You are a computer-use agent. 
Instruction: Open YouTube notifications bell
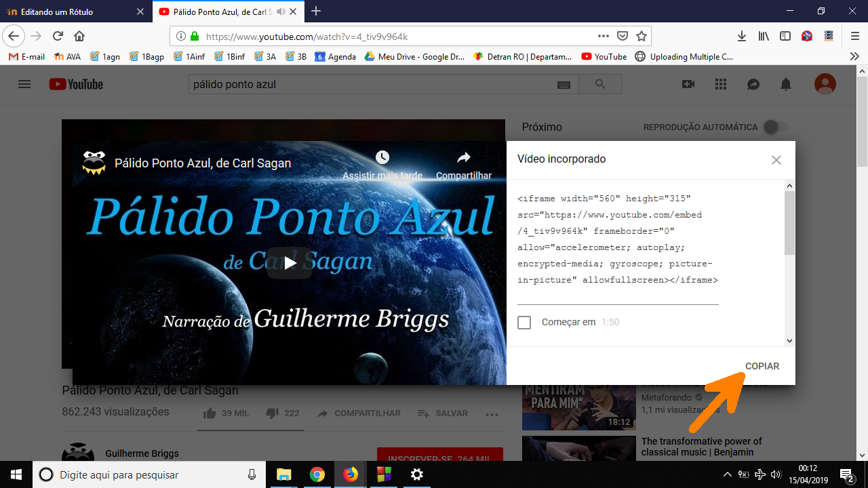click(x=786, y=84)
